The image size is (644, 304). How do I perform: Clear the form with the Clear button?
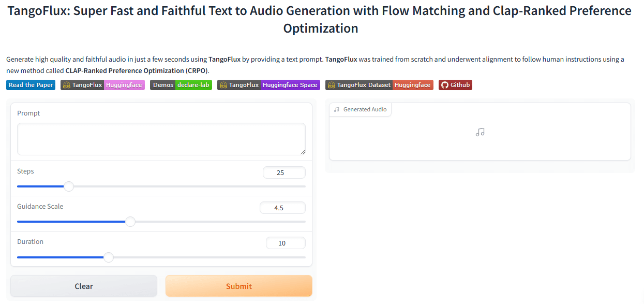(x=84, y=286)
